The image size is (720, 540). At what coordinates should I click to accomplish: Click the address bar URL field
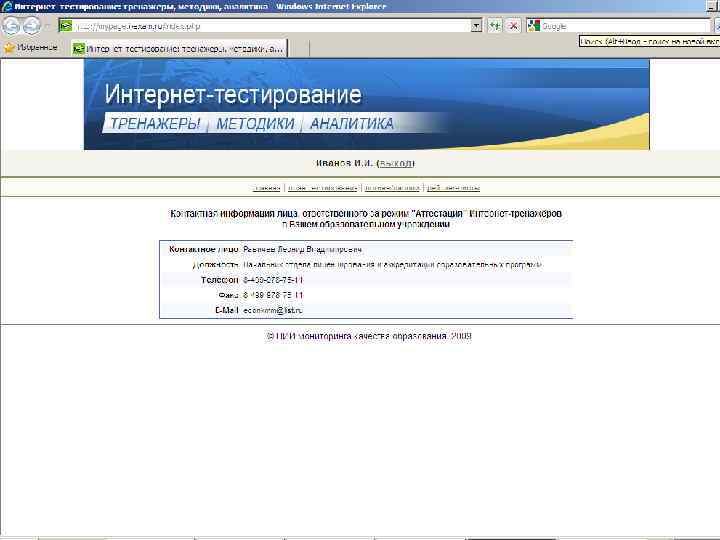click(x=271, y=26)
